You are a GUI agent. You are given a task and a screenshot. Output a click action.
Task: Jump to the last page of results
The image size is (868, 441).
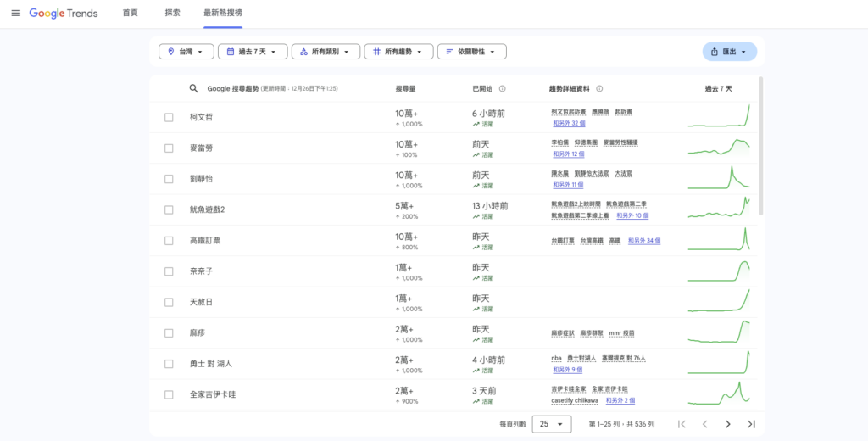point(751,424)
